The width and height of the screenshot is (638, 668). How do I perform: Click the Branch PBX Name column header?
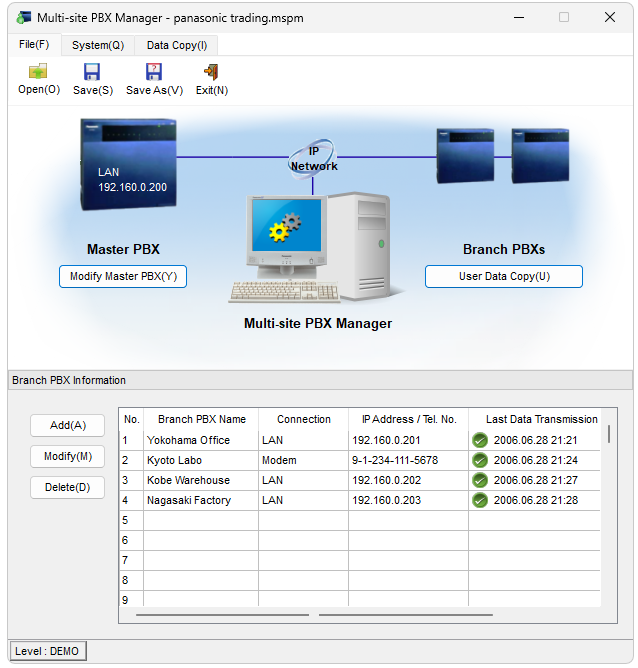click(201, 419)
